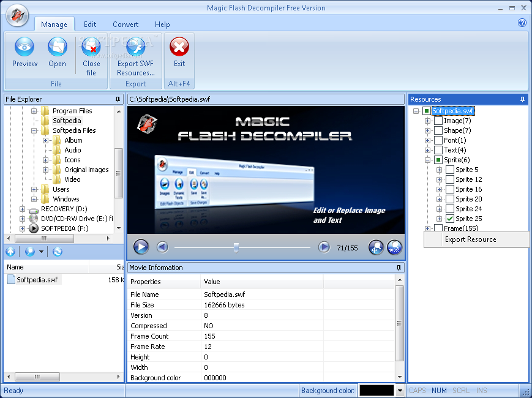Screen dimensions: 532x398
Task: Select the Sprite 24 tree item
Action: click(468, 209)
